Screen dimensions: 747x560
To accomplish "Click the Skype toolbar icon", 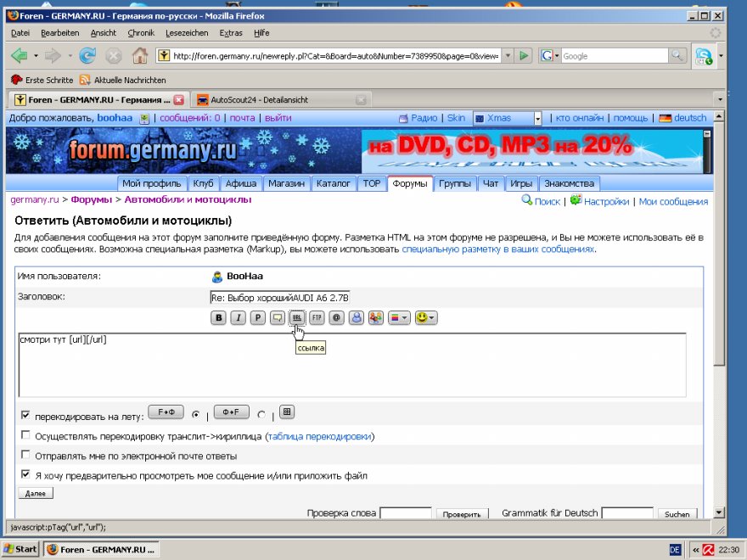I will pos(704,56).
